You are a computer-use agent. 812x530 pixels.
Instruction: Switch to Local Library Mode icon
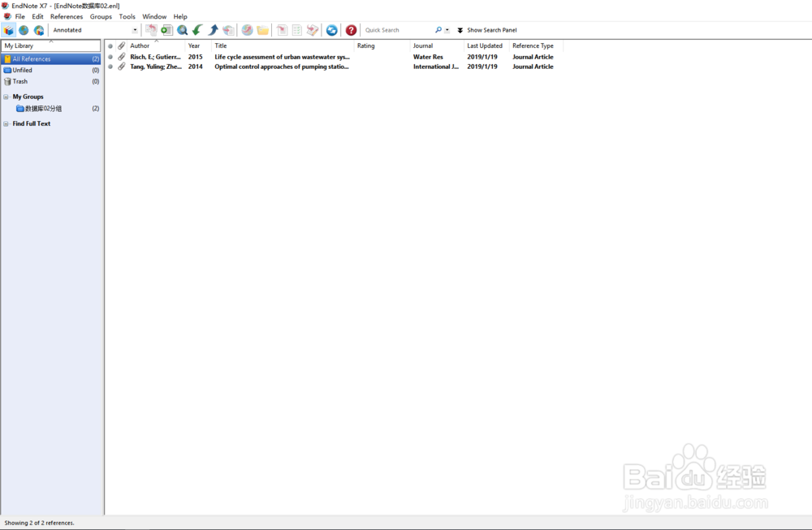point(9,31)
